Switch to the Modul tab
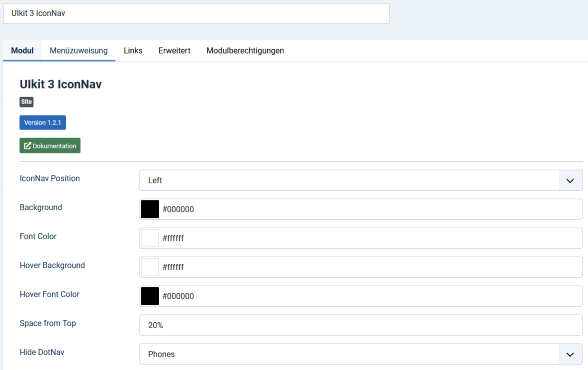 pos(22,51)
